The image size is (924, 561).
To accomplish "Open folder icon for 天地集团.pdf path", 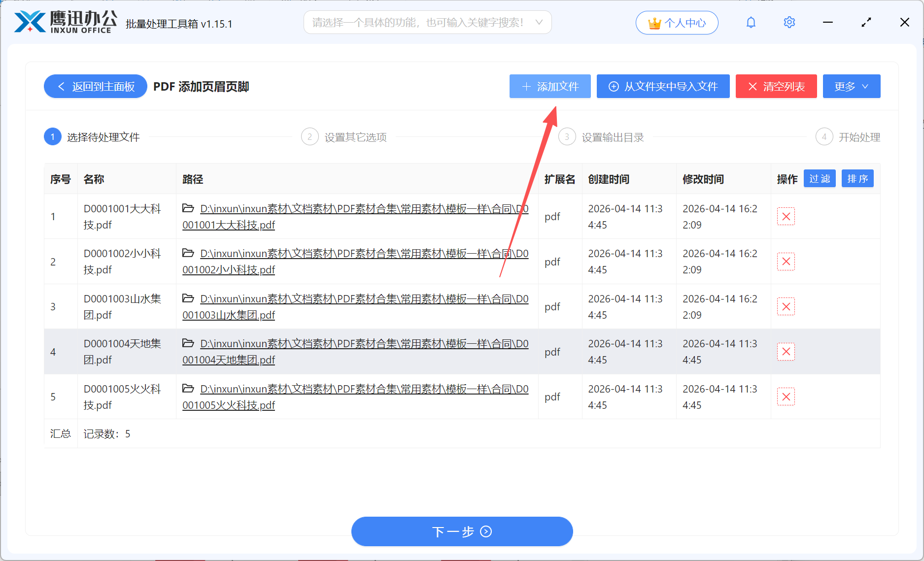I will coord(188,343).
